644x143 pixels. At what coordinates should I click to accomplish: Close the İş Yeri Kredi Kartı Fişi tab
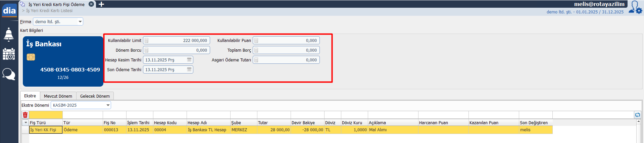91,4
